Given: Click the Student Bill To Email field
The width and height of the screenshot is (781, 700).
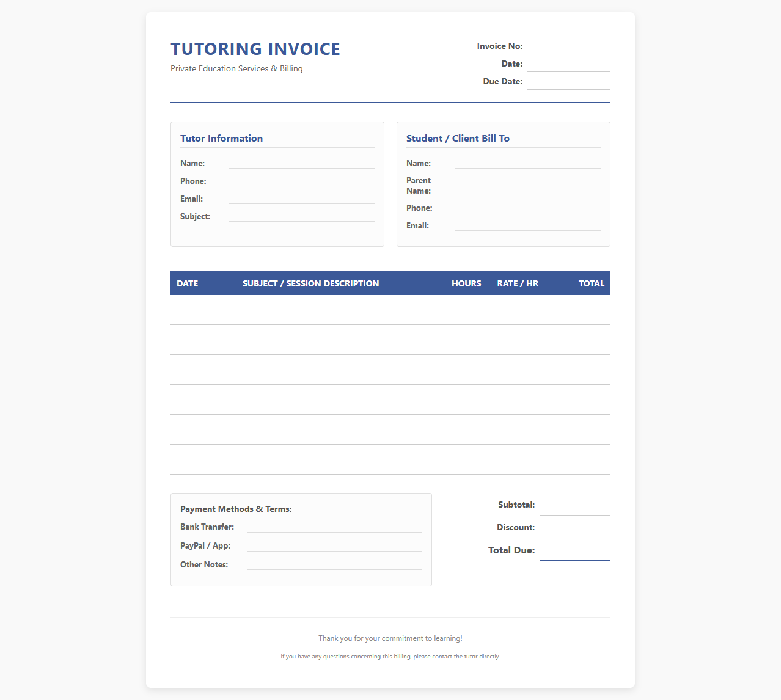Looking at the screenshot, I should click(x=528, y=225).
